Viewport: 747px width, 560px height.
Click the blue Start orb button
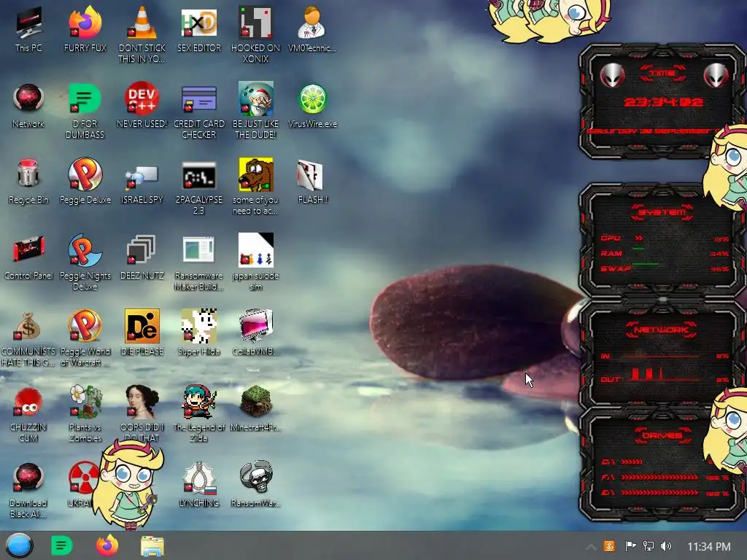pyautogui.click(x=19, y=545)
